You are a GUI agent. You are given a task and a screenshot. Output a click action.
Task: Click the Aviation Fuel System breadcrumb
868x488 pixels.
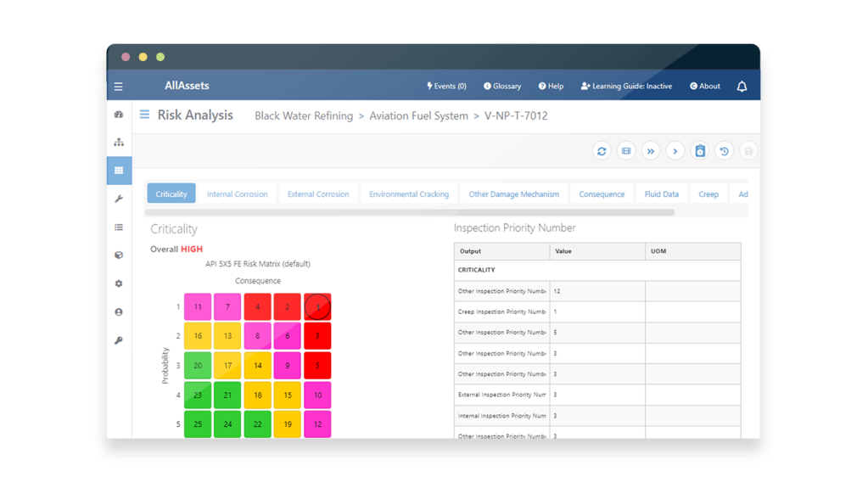click(x=418, y=115)
